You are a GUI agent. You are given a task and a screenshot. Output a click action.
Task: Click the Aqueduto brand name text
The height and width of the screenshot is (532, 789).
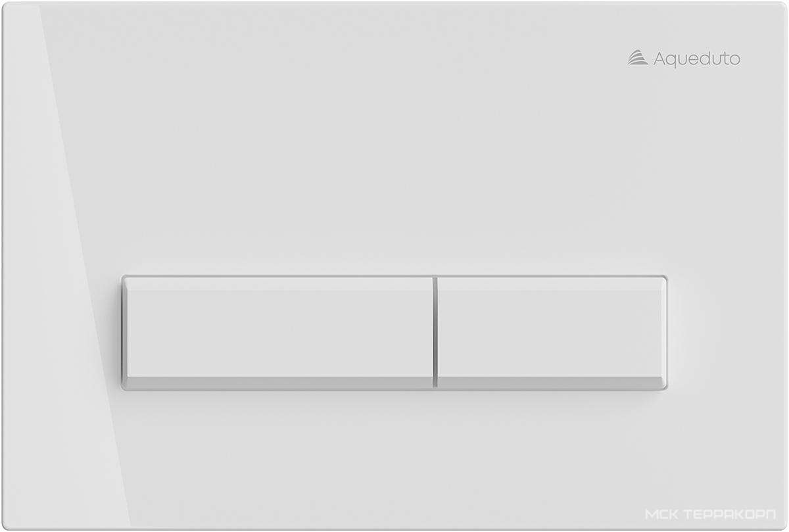coord(696,59)
